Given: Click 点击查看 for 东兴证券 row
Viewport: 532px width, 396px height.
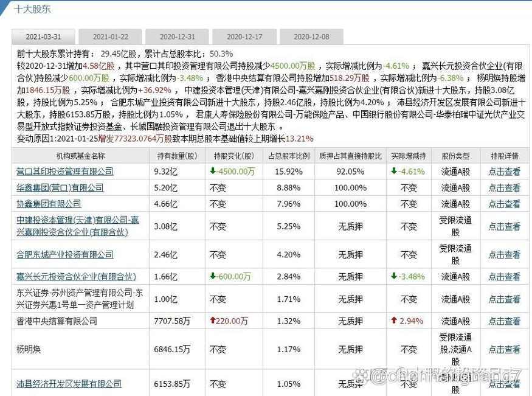Looking at the screenshot, I should [504, 299].
